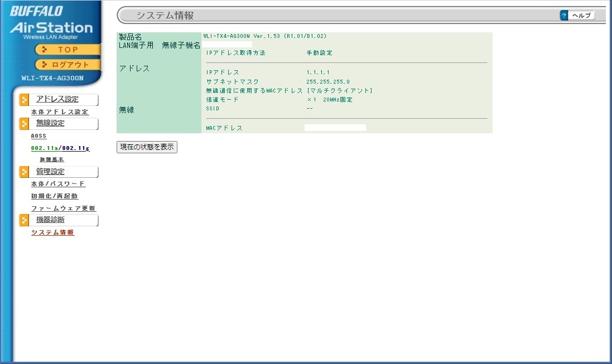Click the arrow icon beside アドレス設定
Image resolution: width=612 pixels, height=364 pixels.
24,100
